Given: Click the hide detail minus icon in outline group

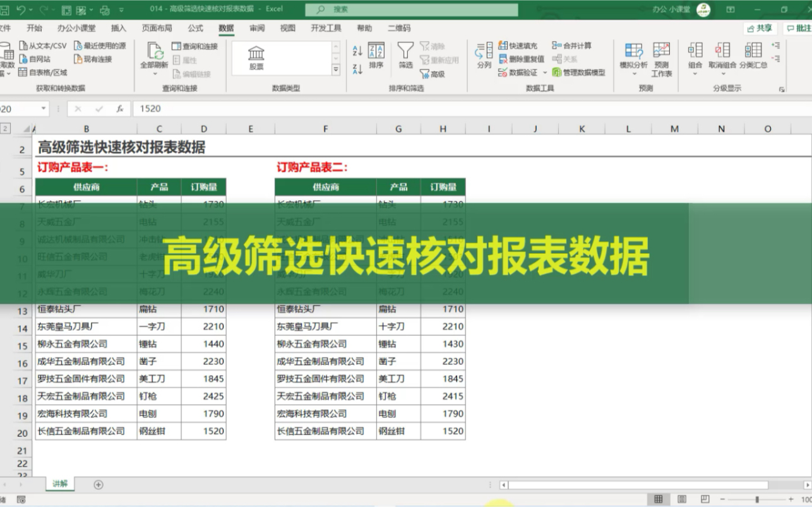Looking at the screenshot, I should pyautogui.click(x=776, y=59).
